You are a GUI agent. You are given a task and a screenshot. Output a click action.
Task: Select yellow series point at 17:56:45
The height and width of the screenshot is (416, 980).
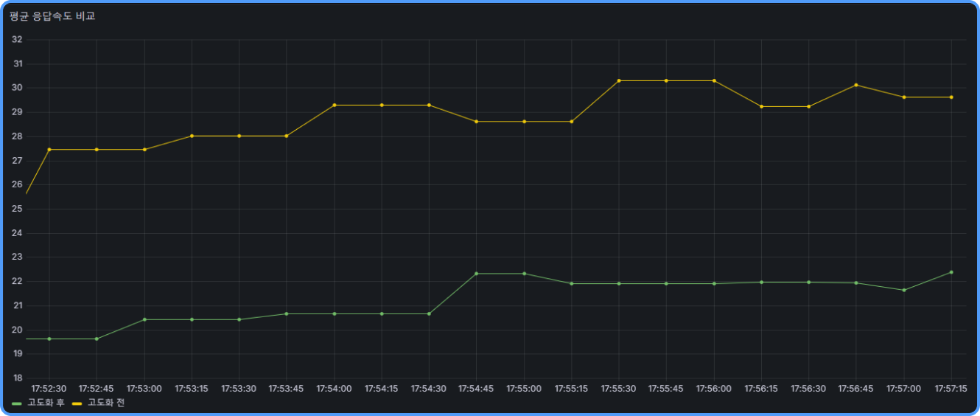pos(856,85)
